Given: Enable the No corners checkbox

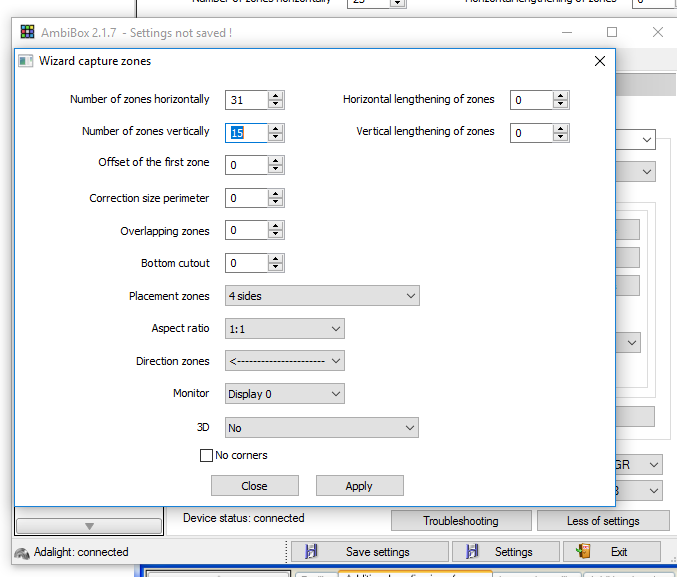Looking at the screenshot, I should click(207, 456).
